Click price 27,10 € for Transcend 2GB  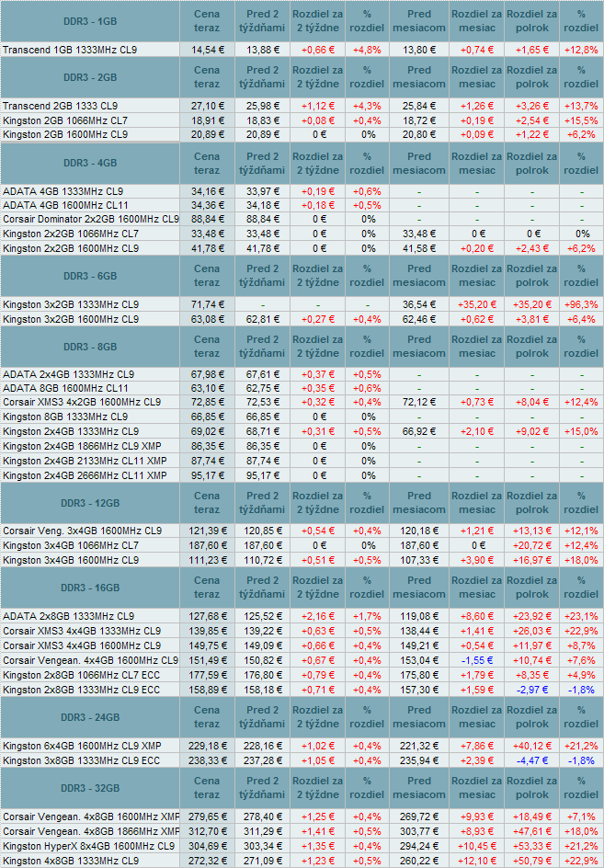208,107
